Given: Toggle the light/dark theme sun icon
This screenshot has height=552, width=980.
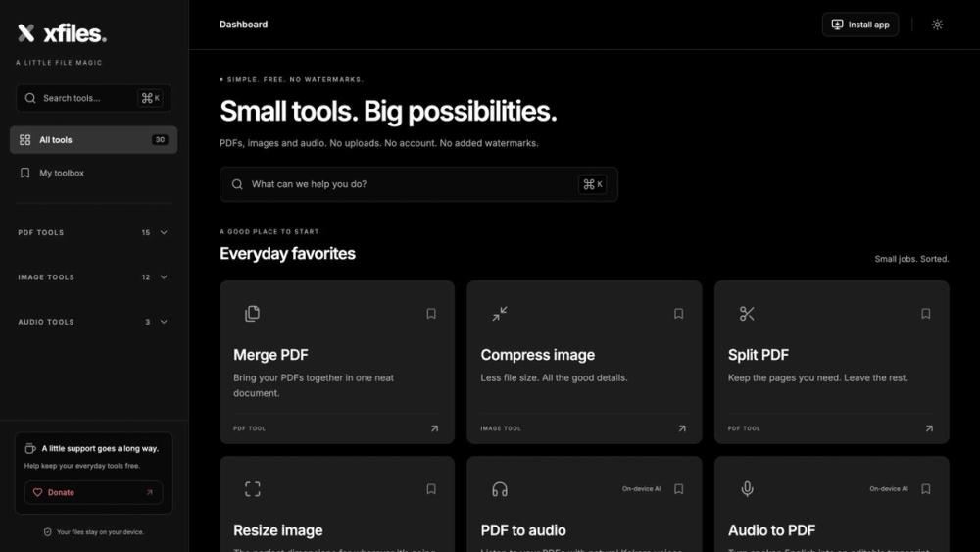Looking at the screenshot, I should coord(937,25).
